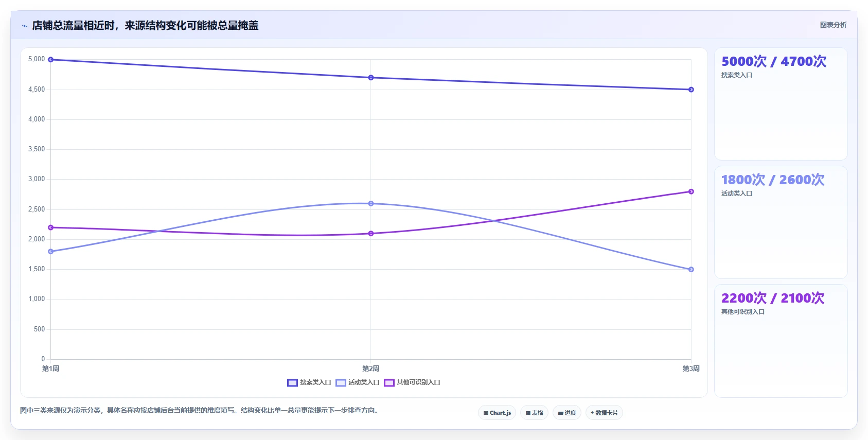
Task: Click 活动类入口 peak point at 第2周
Action: click(x=370, y=204)
